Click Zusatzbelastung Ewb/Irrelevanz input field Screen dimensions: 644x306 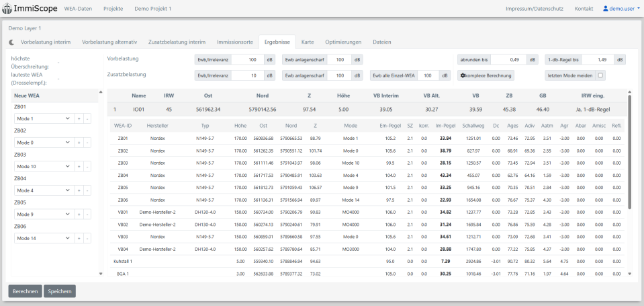click(x=249, y=76)
